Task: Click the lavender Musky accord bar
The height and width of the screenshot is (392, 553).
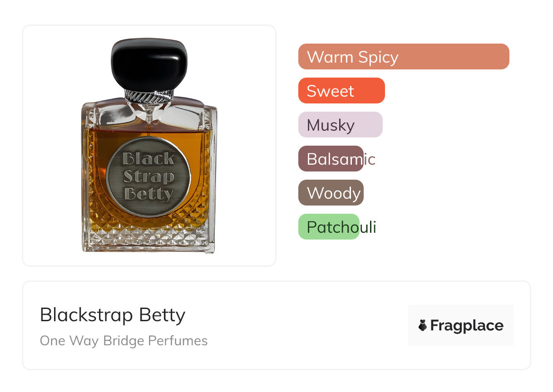Action: [340, 125]
